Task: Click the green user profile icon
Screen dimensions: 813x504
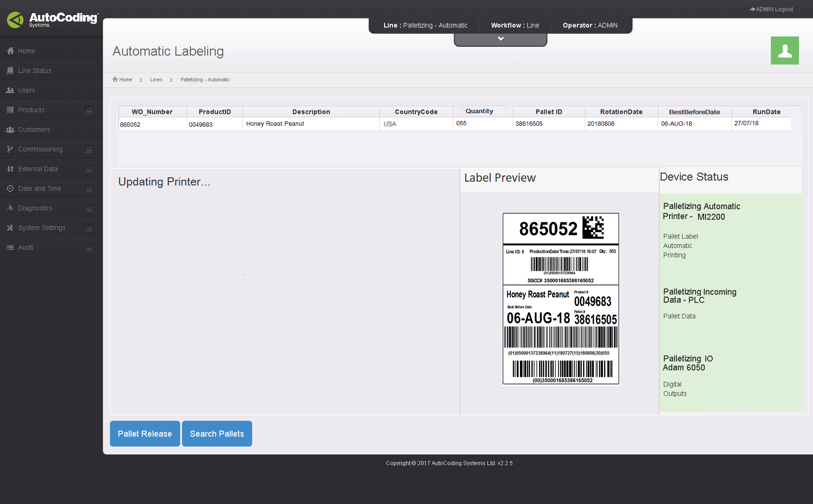Action: click(x=785, y=51)
